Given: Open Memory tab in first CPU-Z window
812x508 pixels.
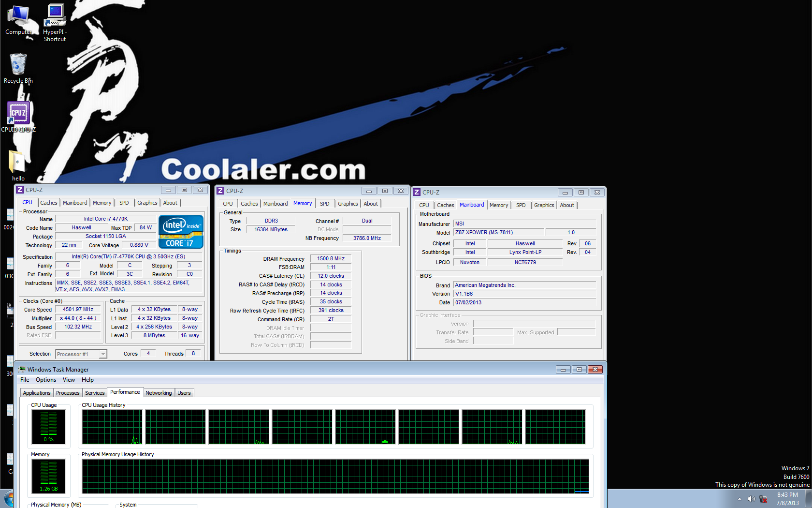Looking at the screenshot, I should [102, 203].
